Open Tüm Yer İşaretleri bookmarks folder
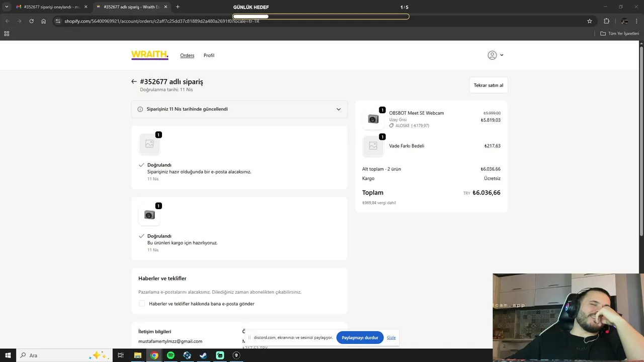This screenshot has width=644, height=362. click(x=620, y=34)
